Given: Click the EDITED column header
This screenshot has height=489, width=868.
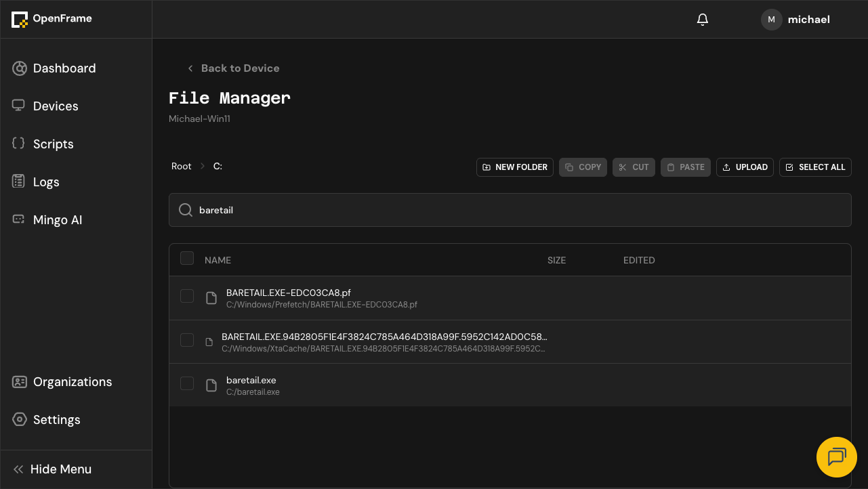Looking at the screenshot, I should click(x=639, y=260).
